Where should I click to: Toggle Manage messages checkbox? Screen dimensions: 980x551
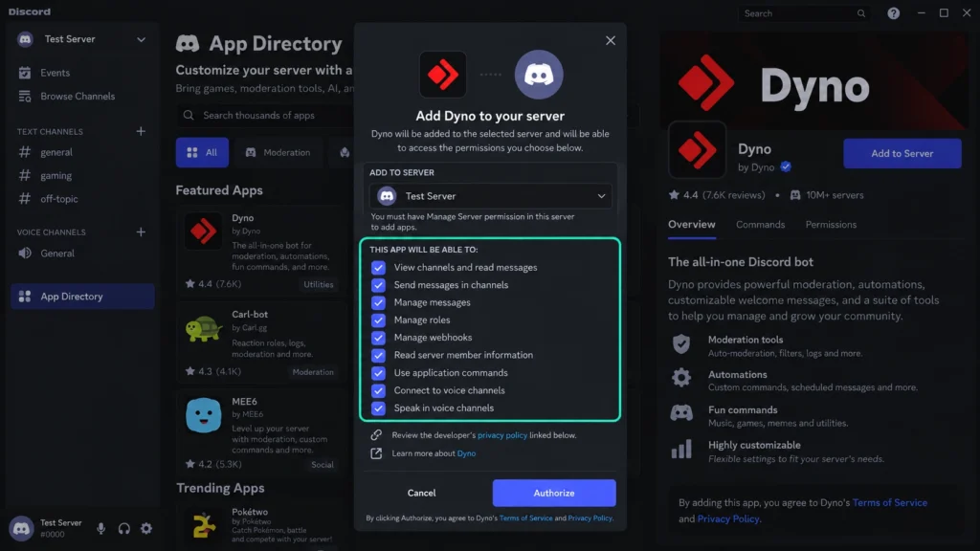tap(378, 302)
